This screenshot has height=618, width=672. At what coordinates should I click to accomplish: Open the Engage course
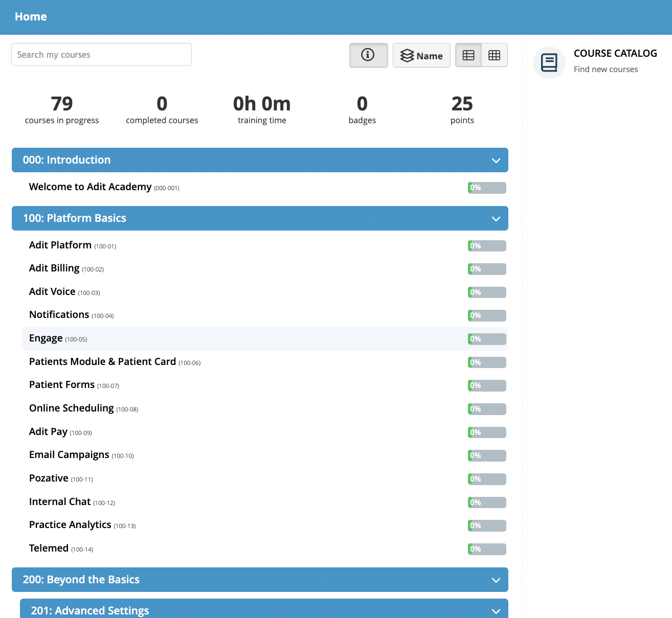click(46, 338)
